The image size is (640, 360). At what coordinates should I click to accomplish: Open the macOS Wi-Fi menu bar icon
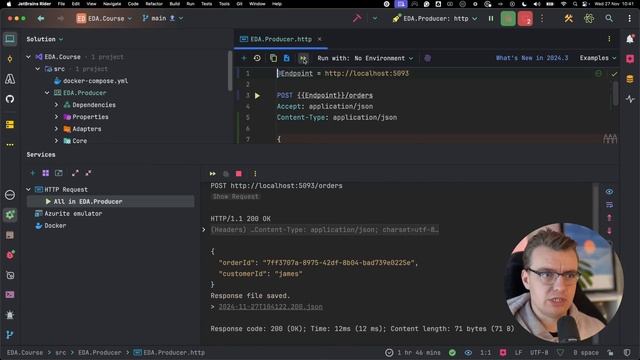tap(563, 4)
